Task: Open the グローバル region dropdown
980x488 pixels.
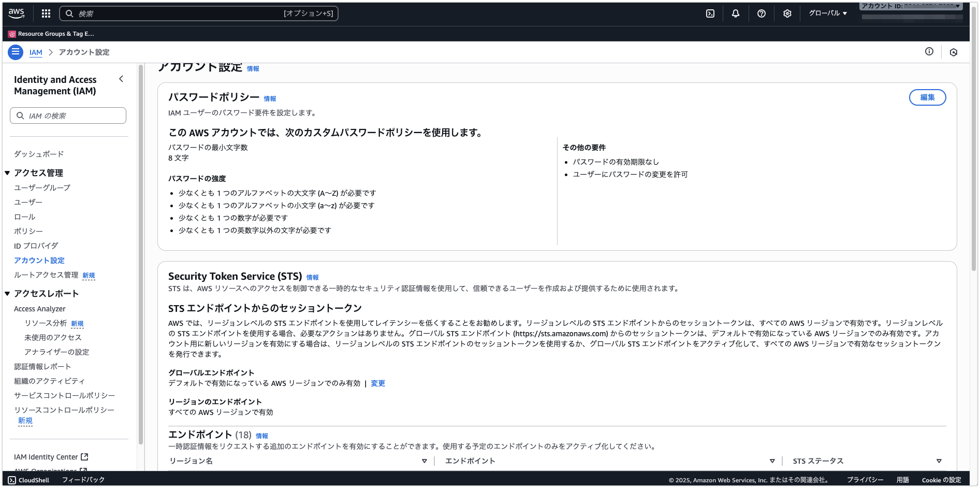Action: [x=828, y=13]
